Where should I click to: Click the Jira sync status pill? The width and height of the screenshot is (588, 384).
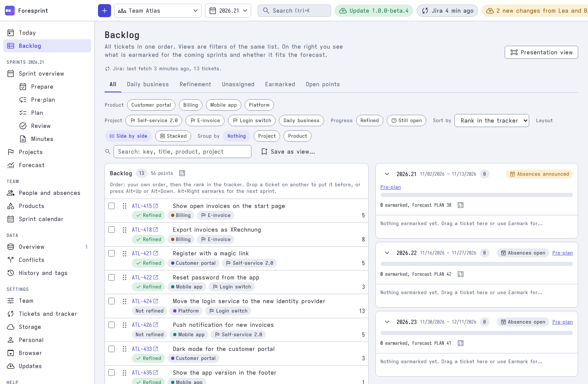(x=447, y=11)
